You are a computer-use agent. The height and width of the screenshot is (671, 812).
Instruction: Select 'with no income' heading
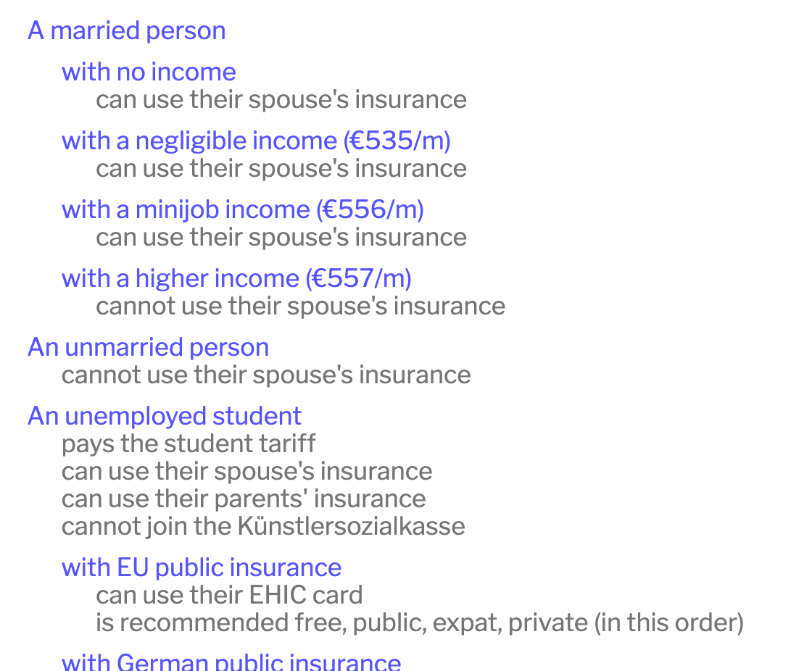point(149,72)
